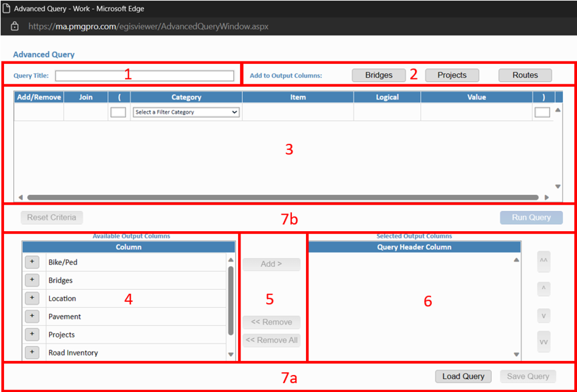This screenshot has width=577, height=392.
Task: Expand the Road Inventory column group
Action: pyautogui.click(x=32, y=352)
